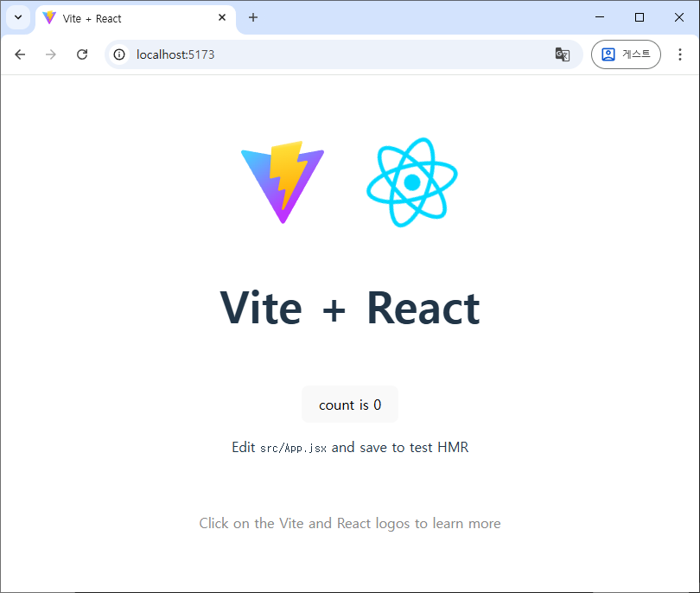Image resolution: width=700 pixels, height=593 pixels.
Task: Click the src/App.jsx code text
Action: [293, 449]
